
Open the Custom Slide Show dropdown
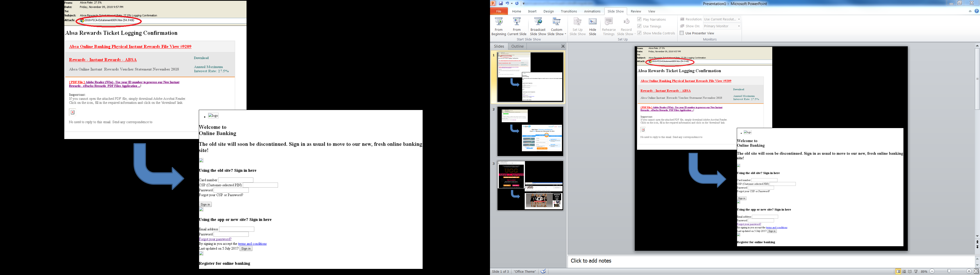pos(557,26)
